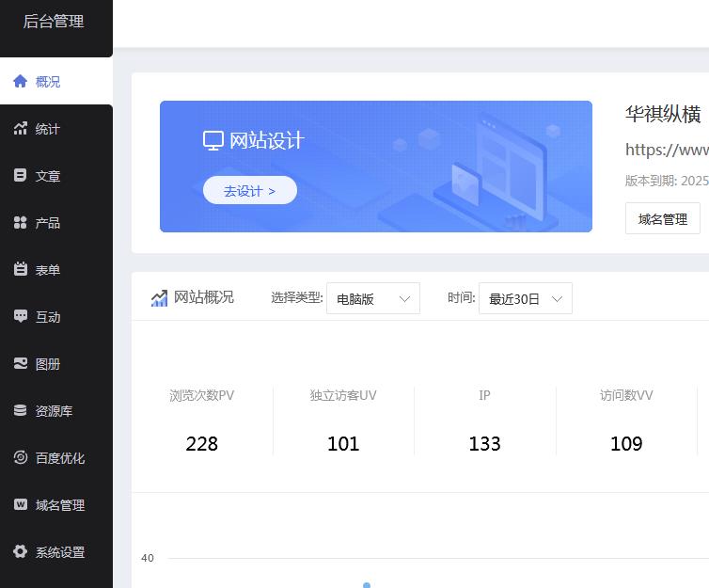Open 百度优化 in the sidebar
Image resolution: width=709 pixels, height=588 pixels.
point(56,458)
